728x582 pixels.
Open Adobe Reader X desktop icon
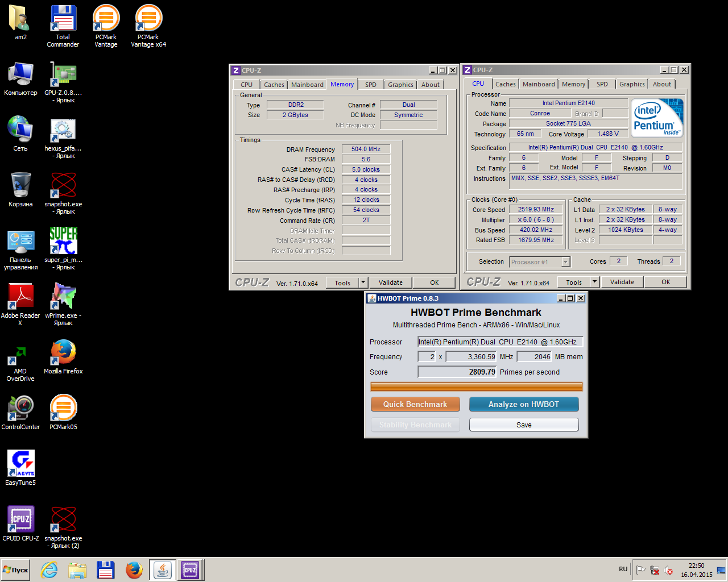point(20,305)
